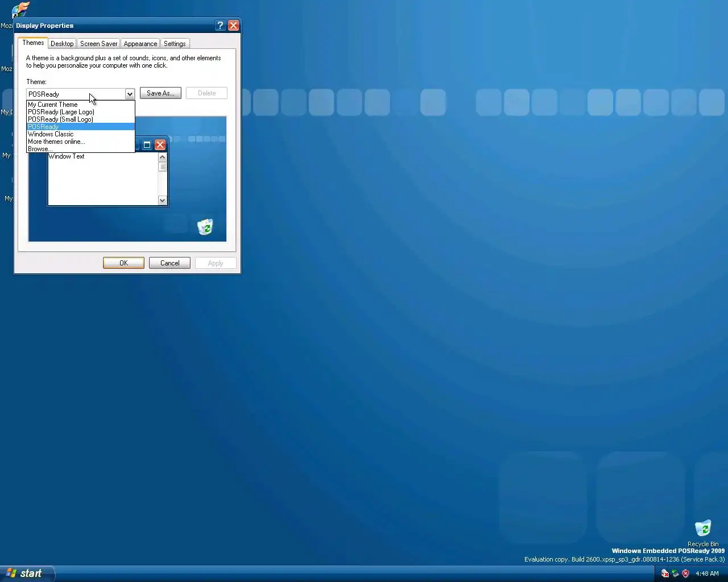Choose Browse... in theme list
The width and height of the screenshot is (728, 582).
pyautogui.click(x=81, y=149)
